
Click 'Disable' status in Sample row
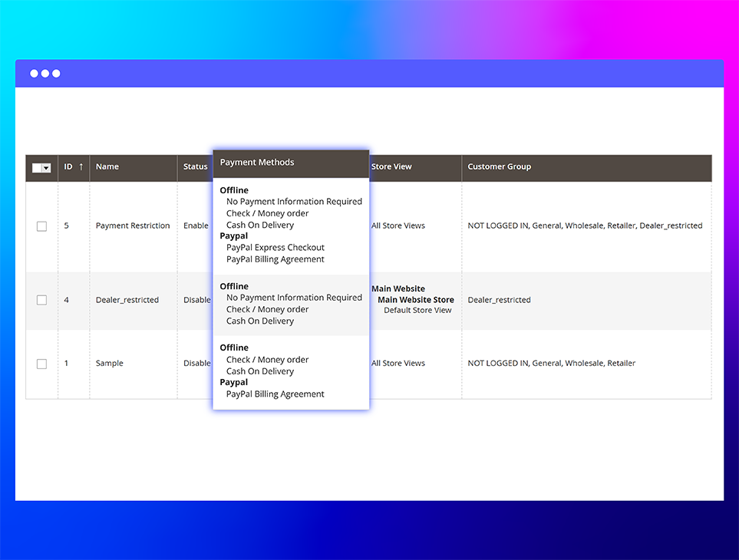pyautogui.click(x=197, y=363)
